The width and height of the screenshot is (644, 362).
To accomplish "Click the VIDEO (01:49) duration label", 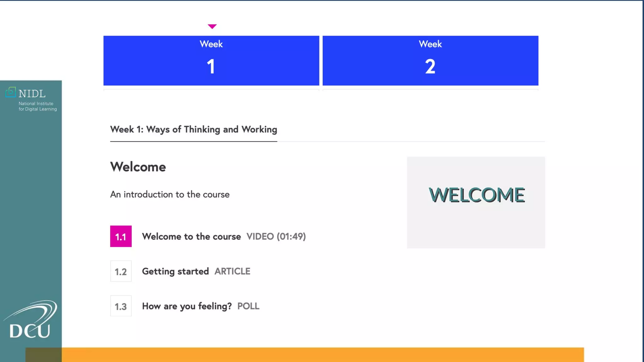I will tap(276, 236).
